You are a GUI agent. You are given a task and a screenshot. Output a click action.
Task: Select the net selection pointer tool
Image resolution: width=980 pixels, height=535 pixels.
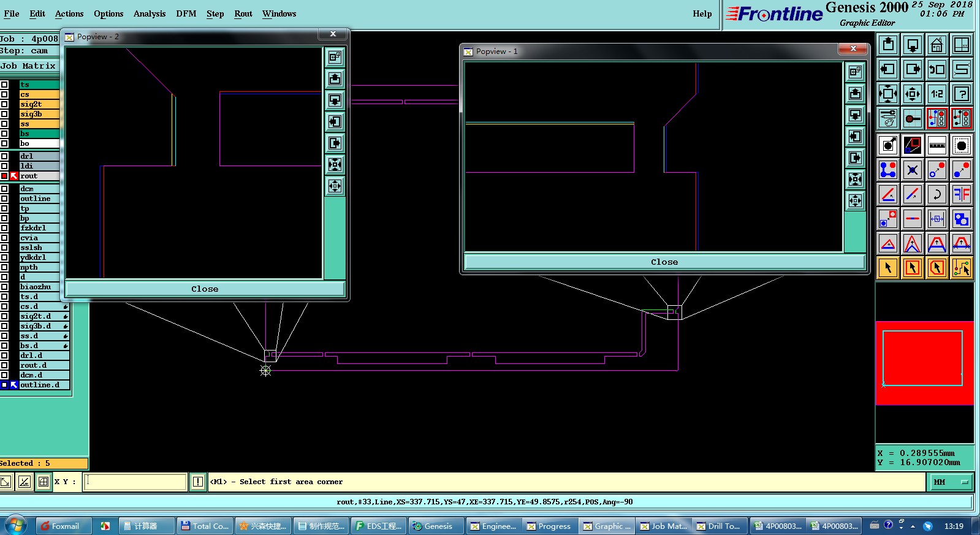coord(962,268)
